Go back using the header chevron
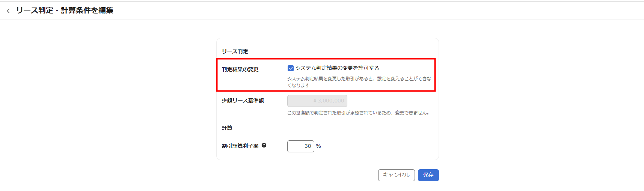 tap(8, 11)
